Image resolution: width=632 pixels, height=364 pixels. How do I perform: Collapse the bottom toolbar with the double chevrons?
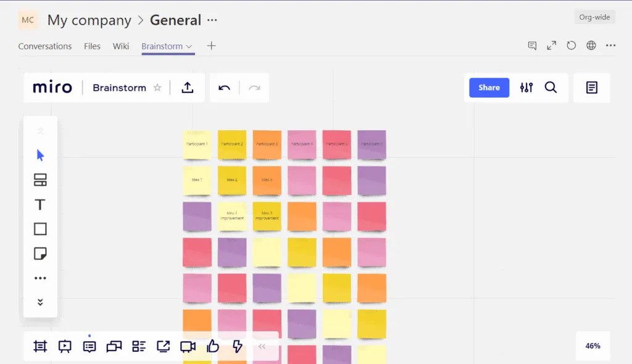[x=262, y=346]
